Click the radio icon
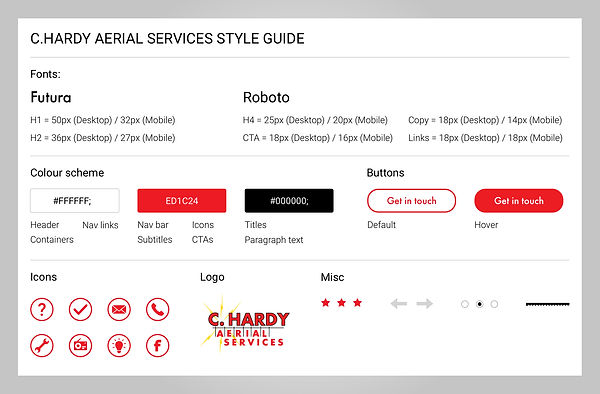The height and width of the screenshot is (394, 600). click(x=80, y=345)
